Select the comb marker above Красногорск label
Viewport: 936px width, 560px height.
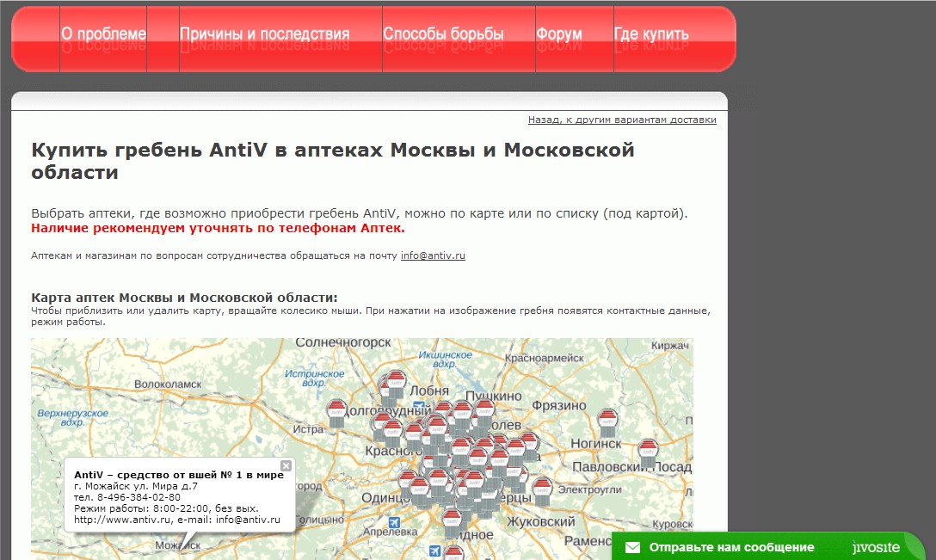(x=392, y=433)
